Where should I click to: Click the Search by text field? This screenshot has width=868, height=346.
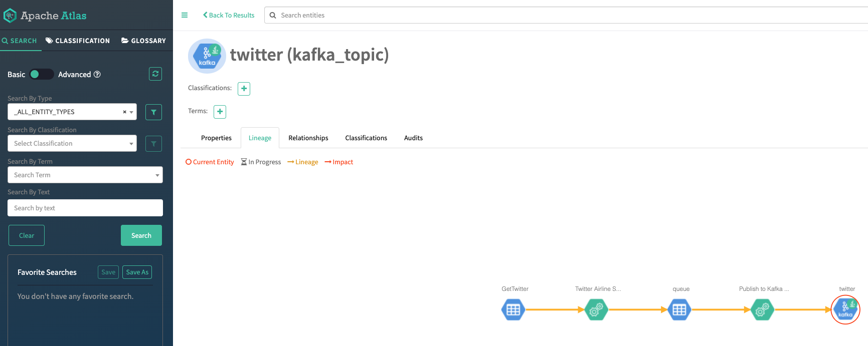pyautogui.click(x=85, y=208)
